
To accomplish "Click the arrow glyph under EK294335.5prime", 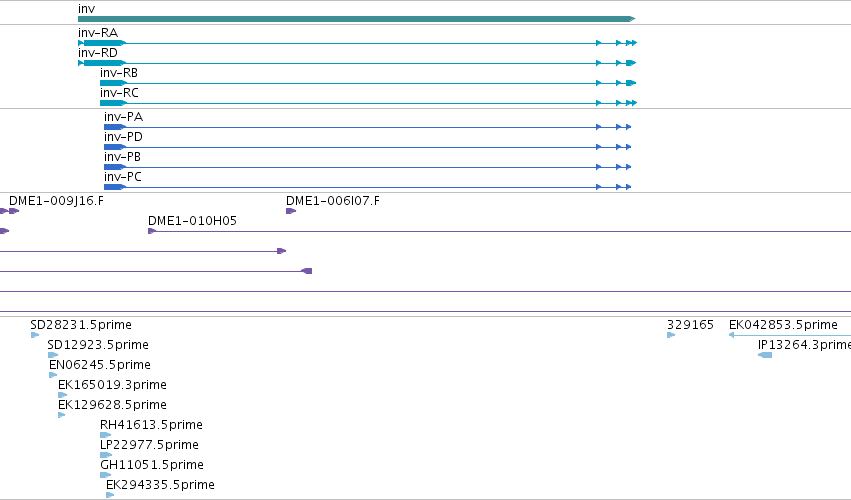I will click(x=110, y=495).
